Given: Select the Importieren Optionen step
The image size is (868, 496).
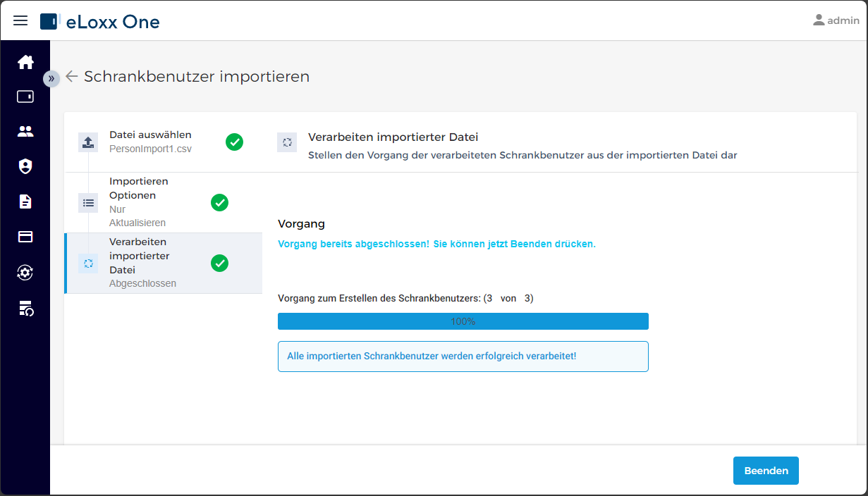Looking at the screenshot, I should click(x=164, y=203).
